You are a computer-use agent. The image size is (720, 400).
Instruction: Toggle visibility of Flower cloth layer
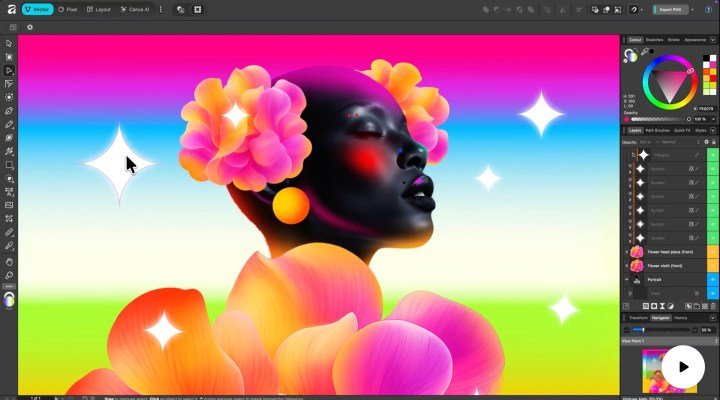coord(713,265)
